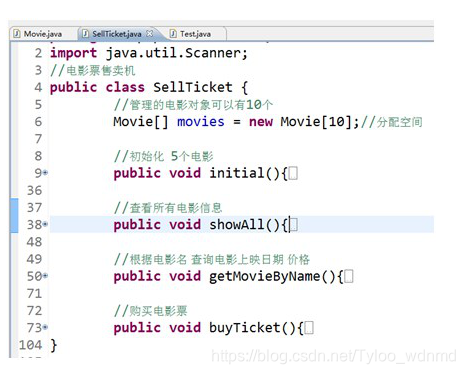Click line number 104 in gutter
465x374 pixels.
(x=31, y=345)
